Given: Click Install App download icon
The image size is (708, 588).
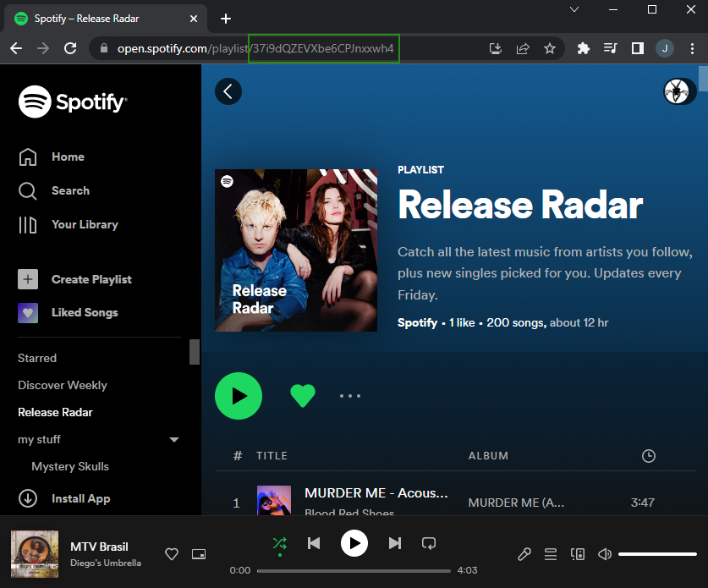Looking at the screenshot, I should (x=28, y=498).
